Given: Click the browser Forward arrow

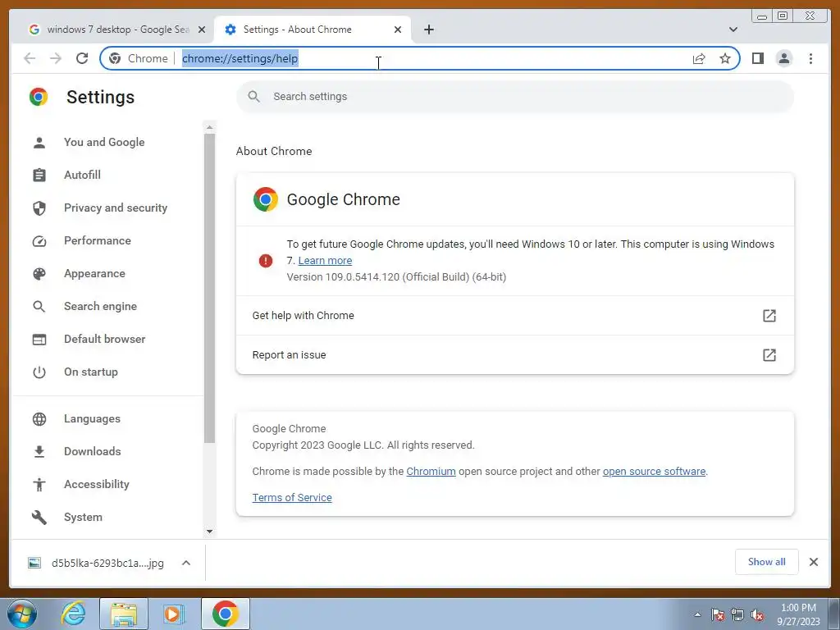Looking at the screenshot, I should point(56,58).
